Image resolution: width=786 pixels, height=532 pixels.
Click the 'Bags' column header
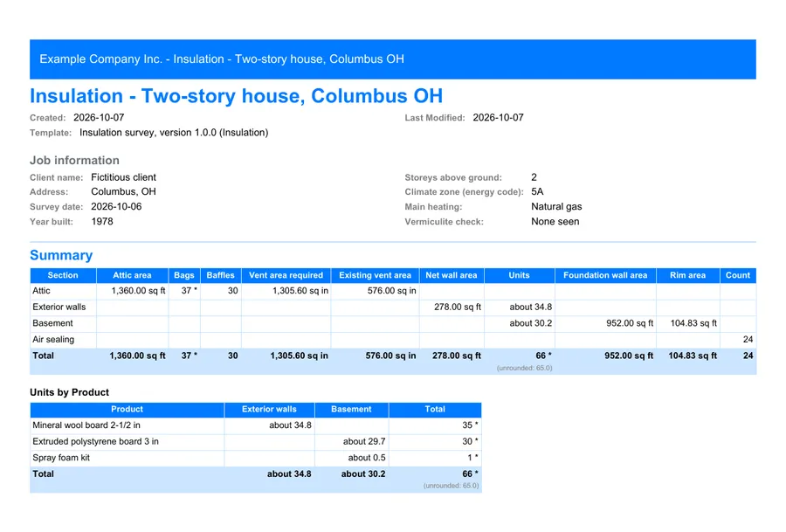(x=184, y=275)
